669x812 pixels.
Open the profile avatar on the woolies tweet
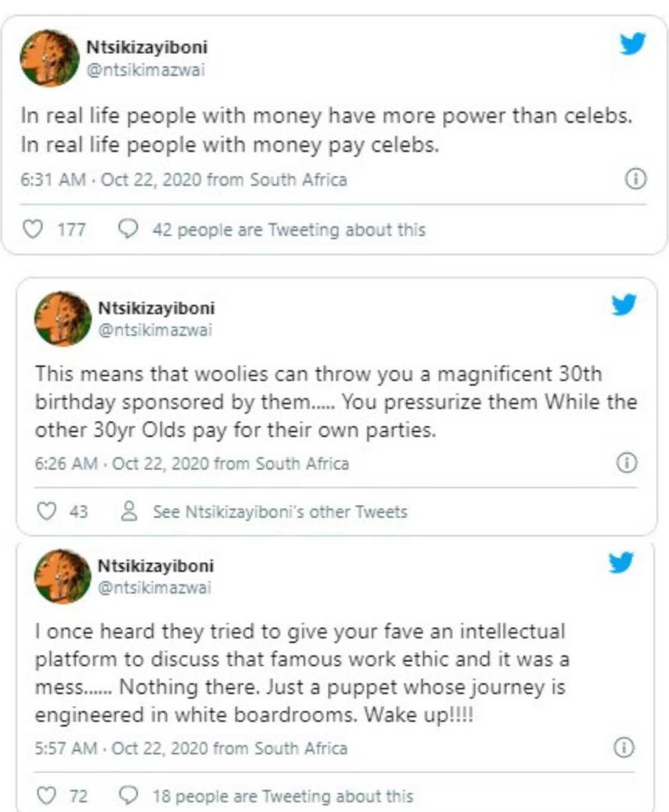pos(63,319)
